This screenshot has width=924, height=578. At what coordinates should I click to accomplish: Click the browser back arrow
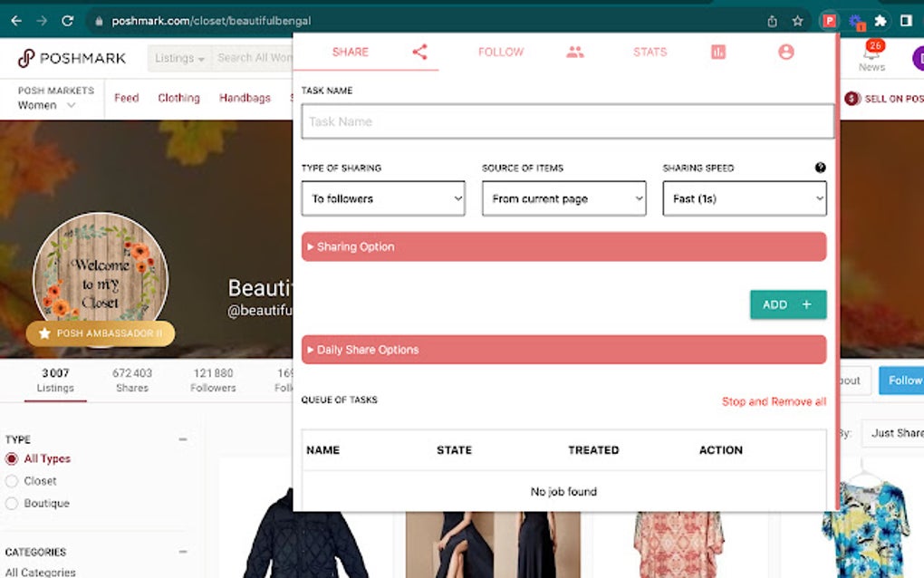click(x=16, y=21)
